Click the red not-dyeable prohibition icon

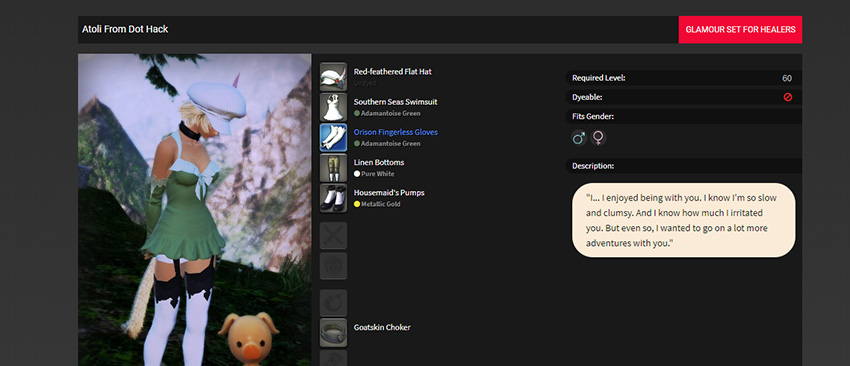click(x=788, y=97)
